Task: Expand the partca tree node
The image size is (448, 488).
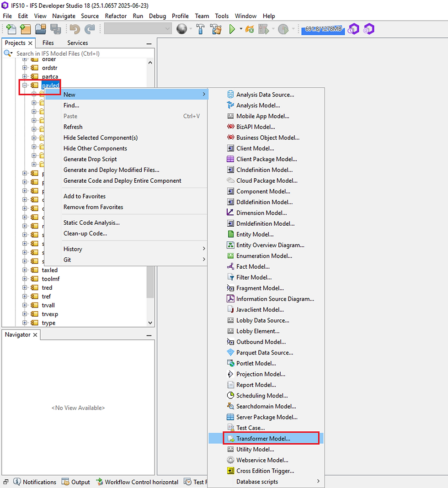Action: click(25, 76)
